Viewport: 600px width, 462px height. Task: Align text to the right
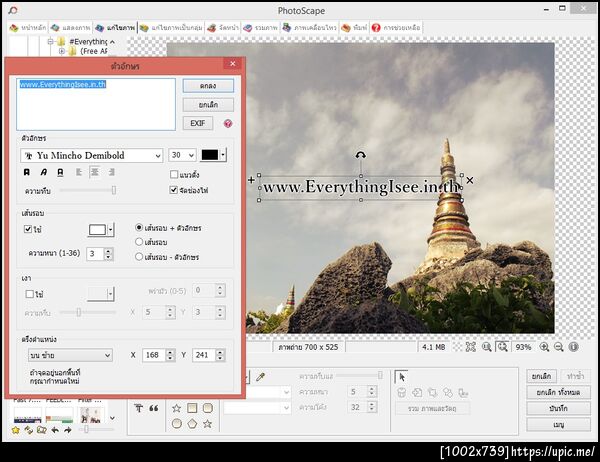pyautogui.click(x=111, y=172)
